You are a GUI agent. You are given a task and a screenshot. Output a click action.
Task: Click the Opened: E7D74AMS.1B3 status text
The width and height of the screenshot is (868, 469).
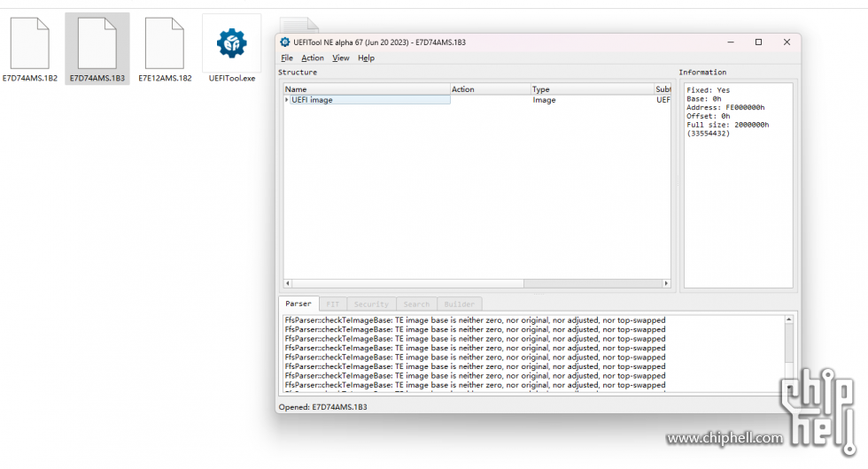[x=322, y=407]
